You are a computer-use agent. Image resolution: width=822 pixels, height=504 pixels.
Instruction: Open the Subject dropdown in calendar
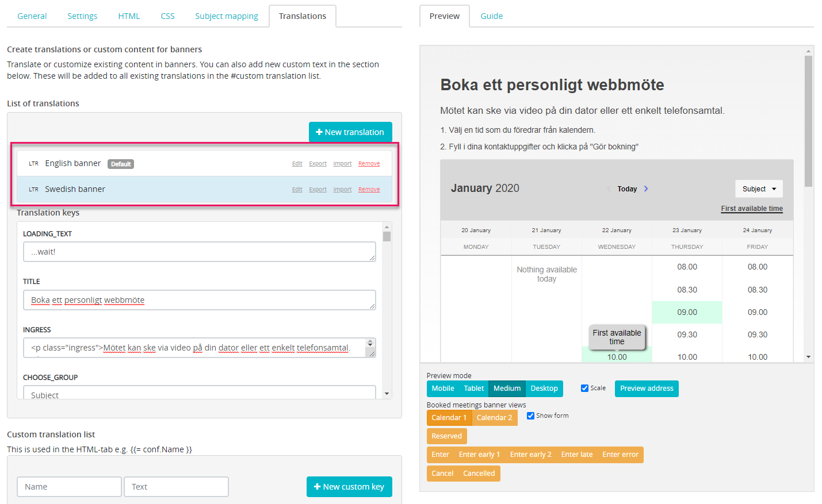point(758,189)
